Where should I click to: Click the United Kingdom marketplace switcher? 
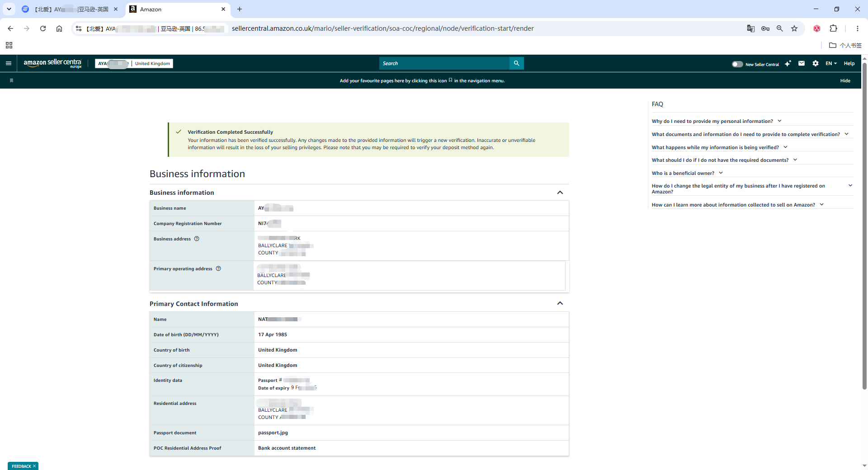pyautogui.click(x=152, y=63)
